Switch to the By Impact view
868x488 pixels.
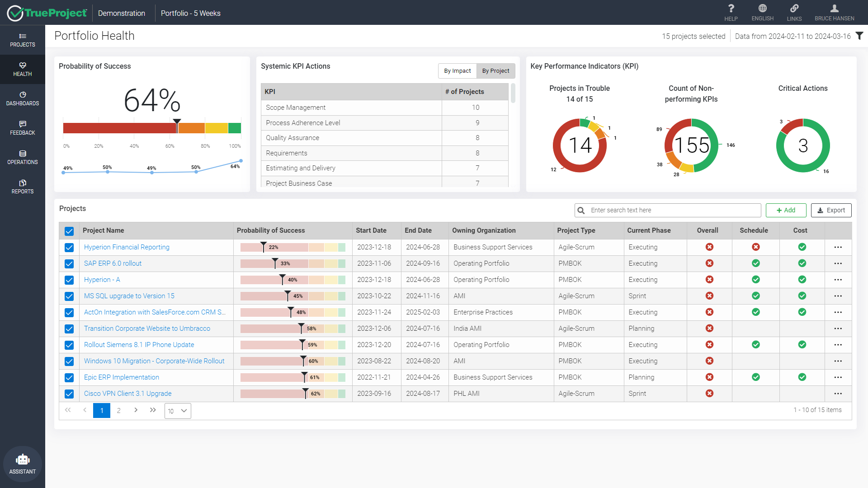coord(458,71)
